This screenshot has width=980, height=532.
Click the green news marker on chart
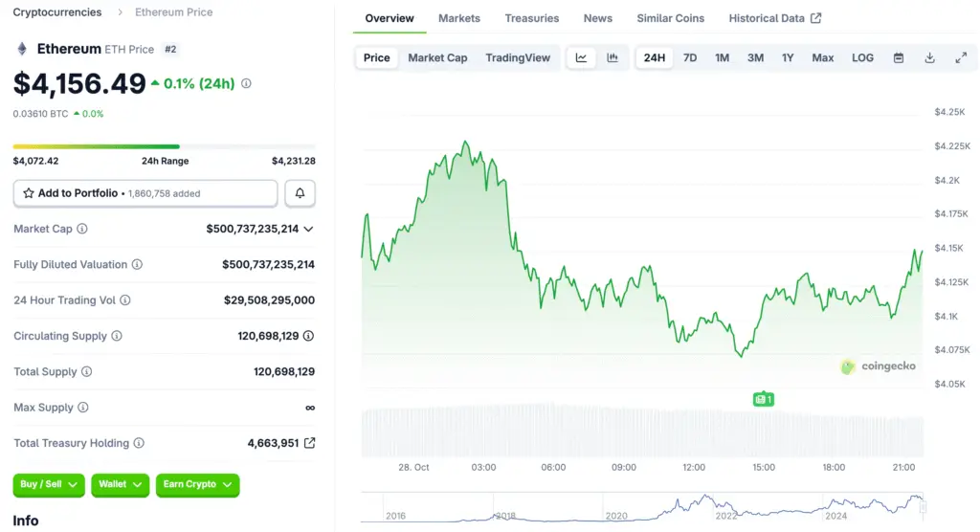click(763, 399)
